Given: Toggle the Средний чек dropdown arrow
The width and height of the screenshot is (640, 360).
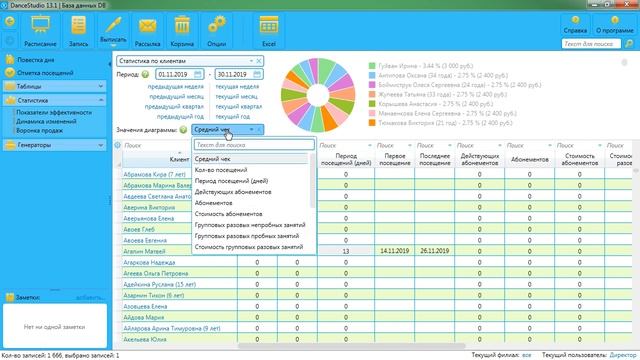Looking at the screenshot, I should click(x=251, y=130).
